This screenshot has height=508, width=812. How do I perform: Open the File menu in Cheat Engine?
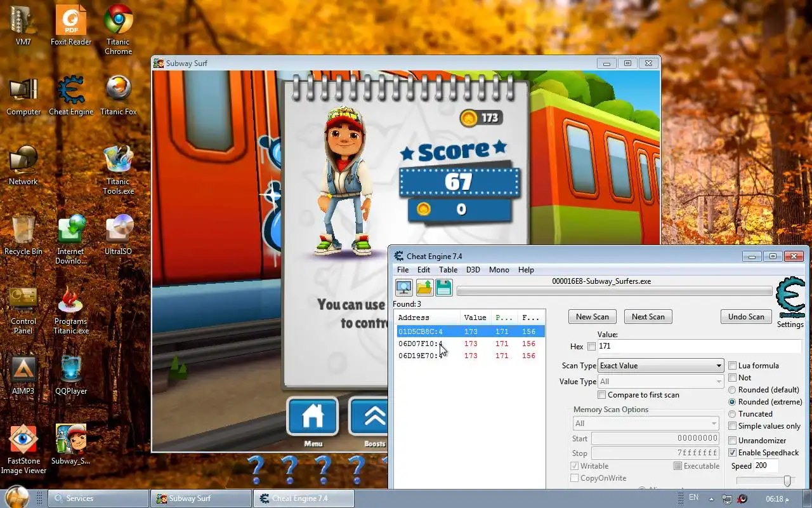(403, 270)
